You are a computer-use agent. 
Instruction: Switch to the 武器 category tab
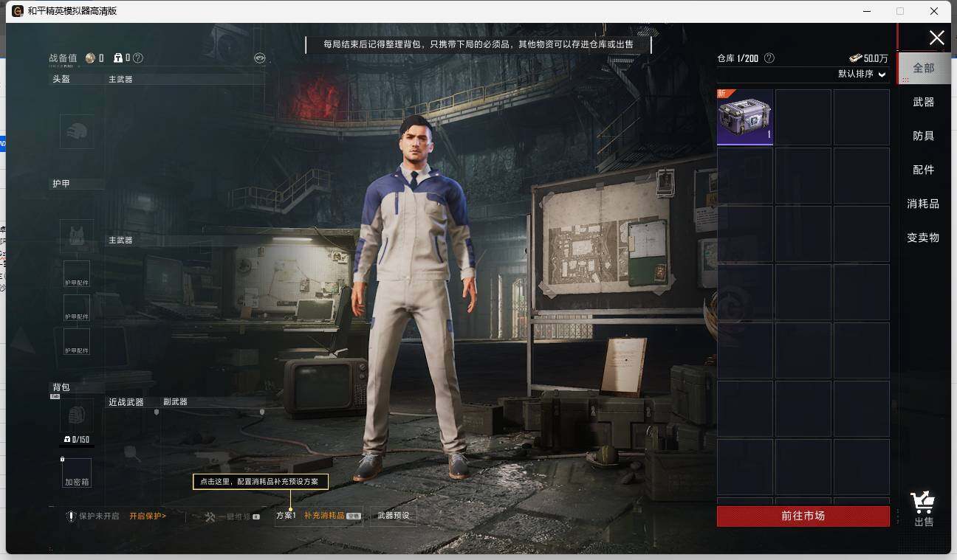tap(924, 102)
